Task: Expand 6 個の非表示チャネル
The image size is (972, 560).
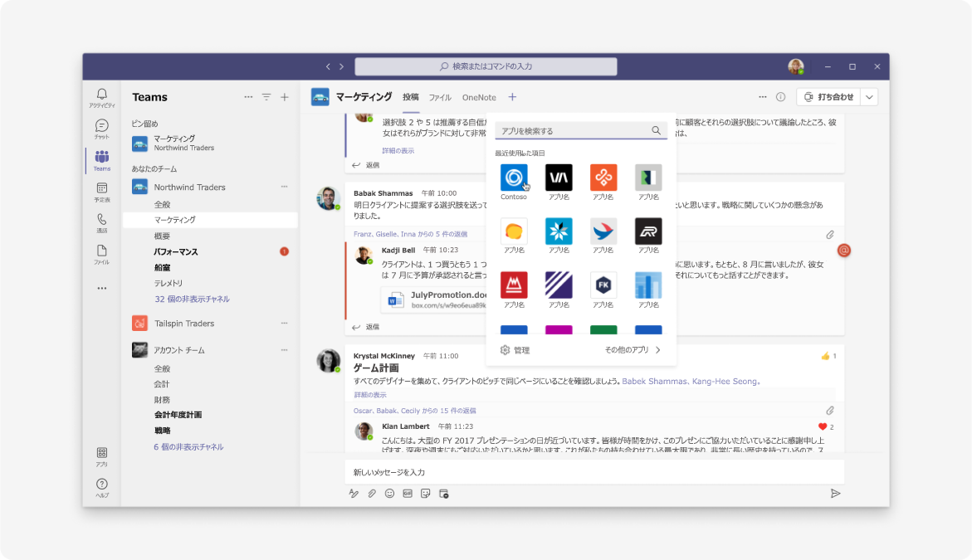Action: (188, 446)
